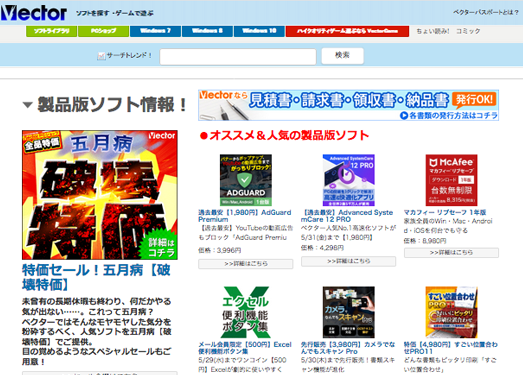Click the 見積書・請求書 issuance banner
523x375 pixels.
pyautogui.click(x=348, y=105)
